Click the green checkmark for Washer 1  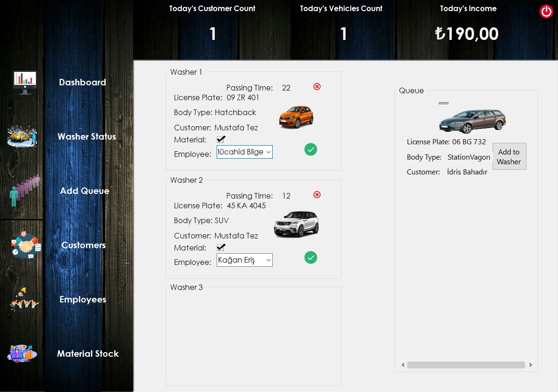point(311,149)
